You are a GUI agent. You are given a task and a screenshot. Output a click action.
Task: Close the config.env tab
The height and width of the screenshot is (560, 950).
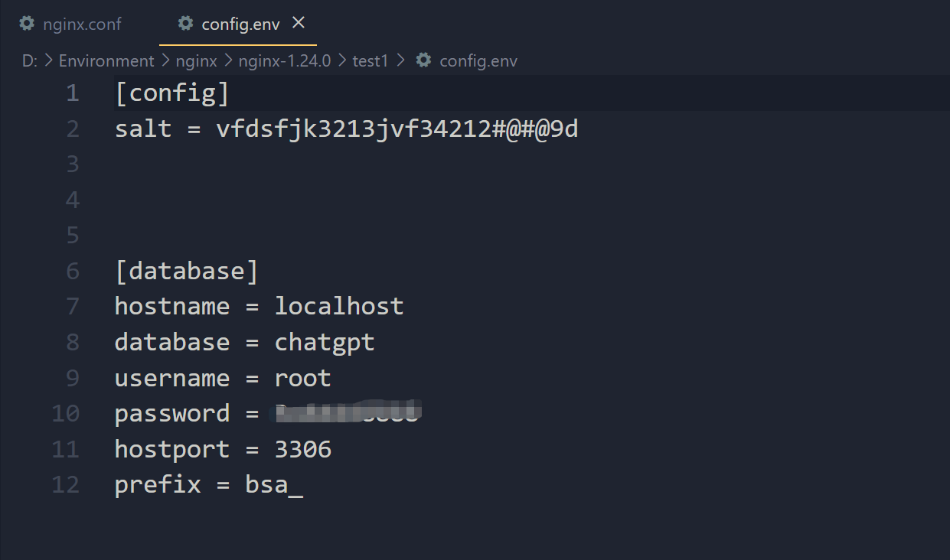click(299, 22)
